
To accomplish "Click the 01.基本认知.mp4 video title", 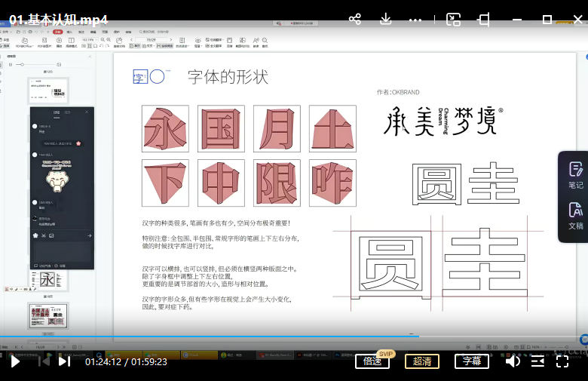I will [58, 20].
